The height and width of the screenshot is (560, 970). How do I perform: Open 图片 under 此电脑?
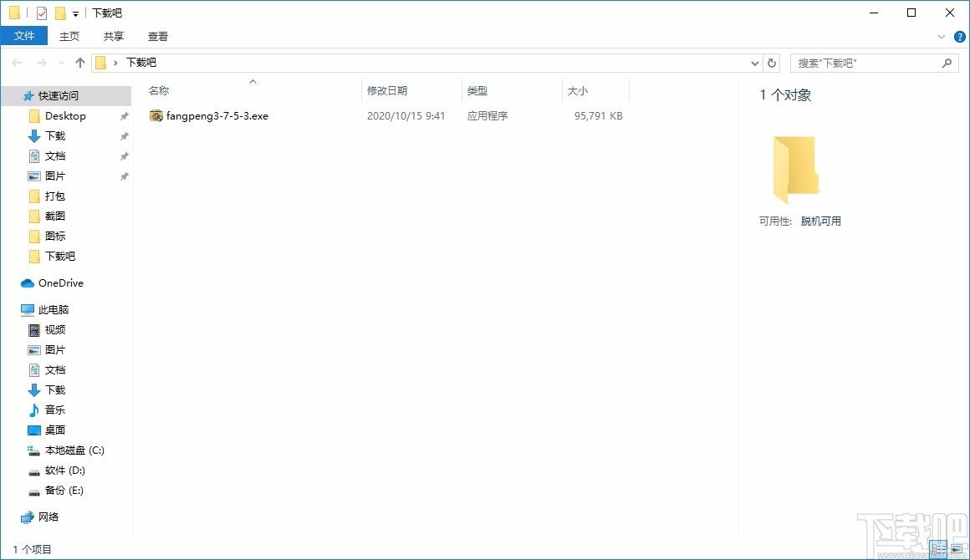(55, 350)
